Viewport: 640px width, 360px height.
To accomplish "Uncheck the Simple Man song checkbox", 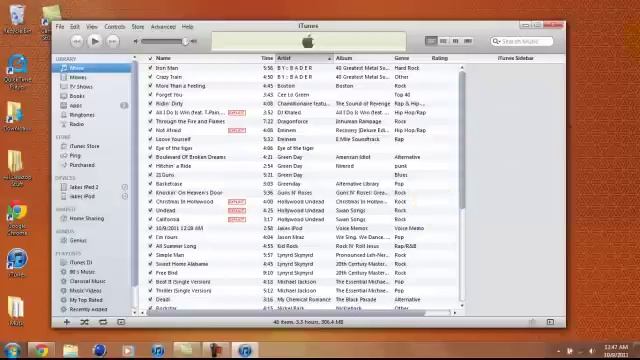I will (x=150, y=255).
